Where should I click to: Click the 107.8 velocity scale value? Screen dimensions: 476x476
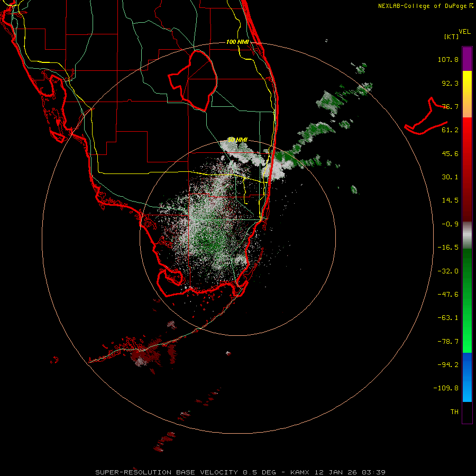[448, 59]
